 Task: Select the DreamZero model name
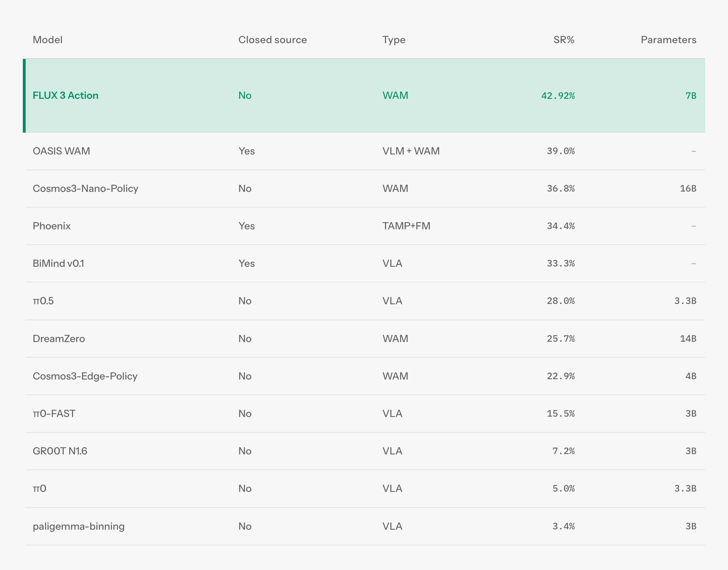click(x=59, y=339)
